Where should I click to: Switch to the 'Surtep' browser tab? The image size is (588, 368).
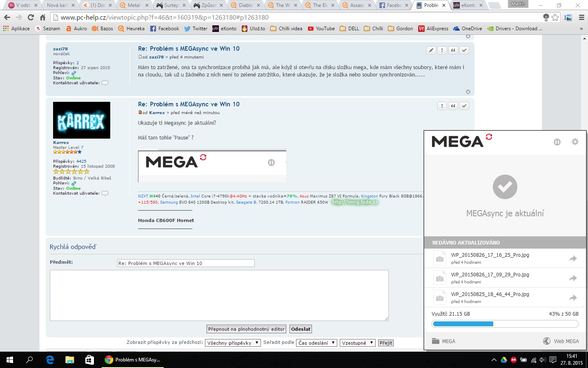coord(171,5)
